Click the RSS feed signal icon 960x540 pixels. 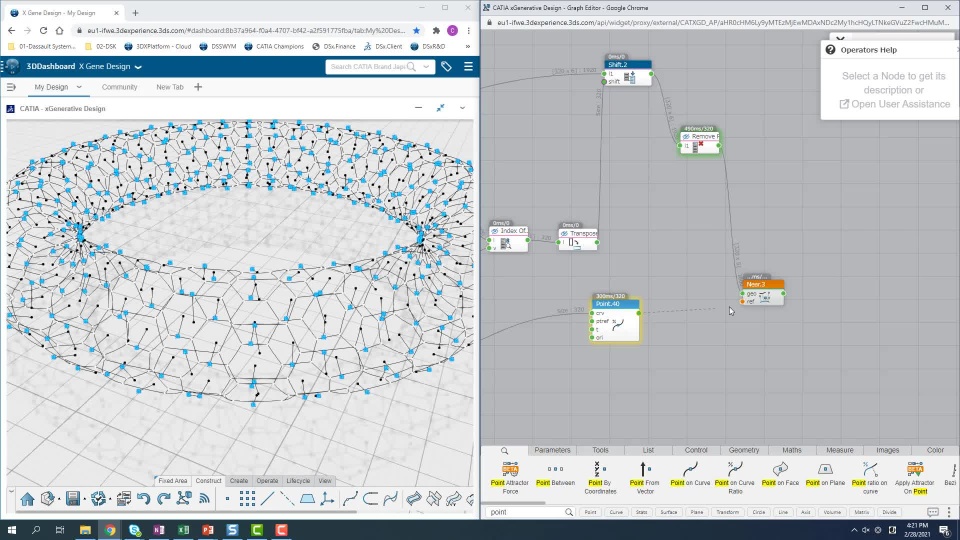[x=204, y=499]
